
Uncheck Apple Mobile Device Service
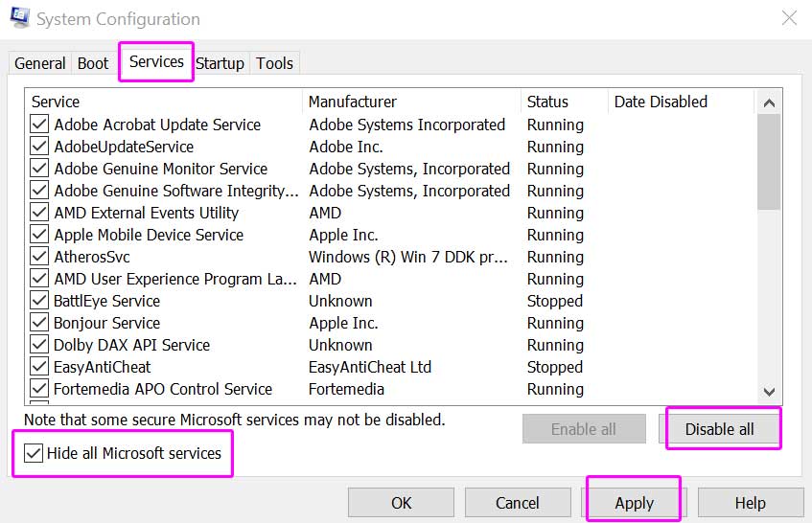39,235
